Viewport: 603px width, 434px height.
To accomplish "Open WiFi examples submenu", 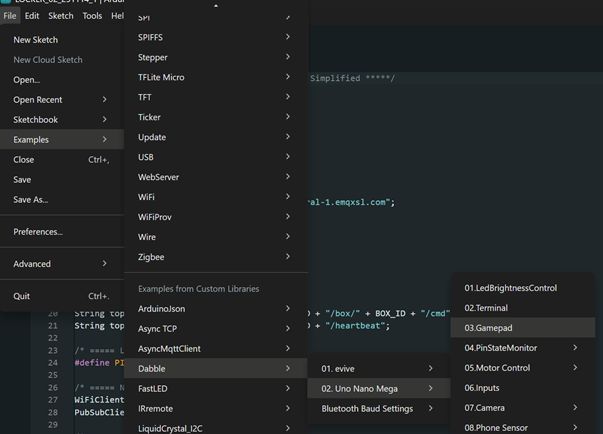I will pos(215,197).
